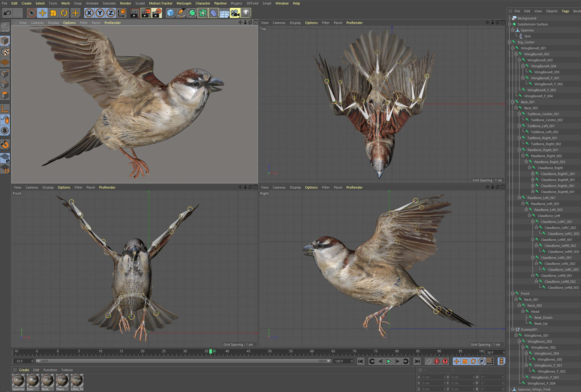The image size is (581, 392).
Task: Click the magnet Soft Selection icon
Action: tap(5, 145)
